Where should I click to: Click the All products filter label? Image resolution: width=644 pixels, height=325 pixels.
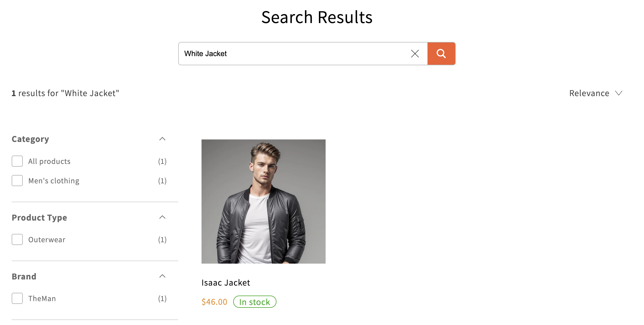click(x=49, y=161)
